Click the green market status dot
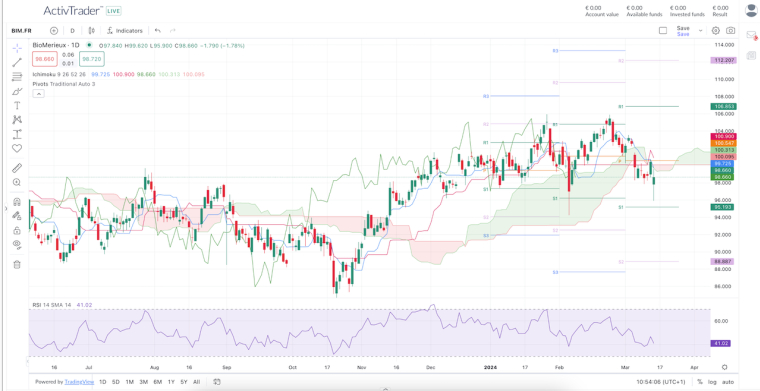Image resolution: width=760 pixels, height=391 pixels. tap(89, 45)
